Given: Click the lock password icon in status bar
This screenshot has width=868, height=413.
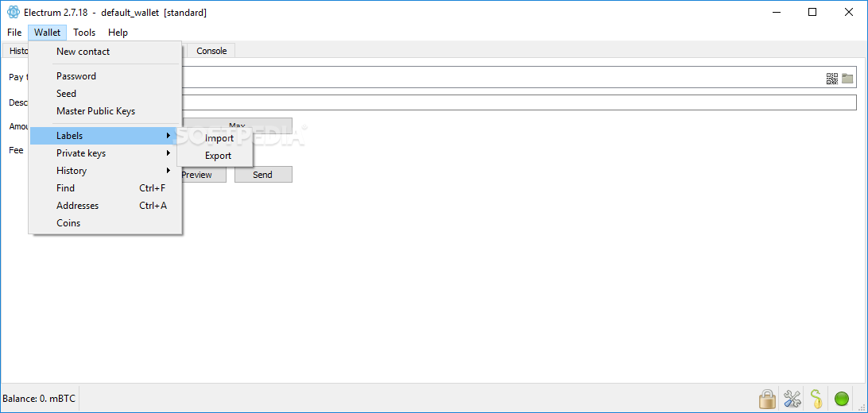Looking at the screenshot, I should [767, 398].
